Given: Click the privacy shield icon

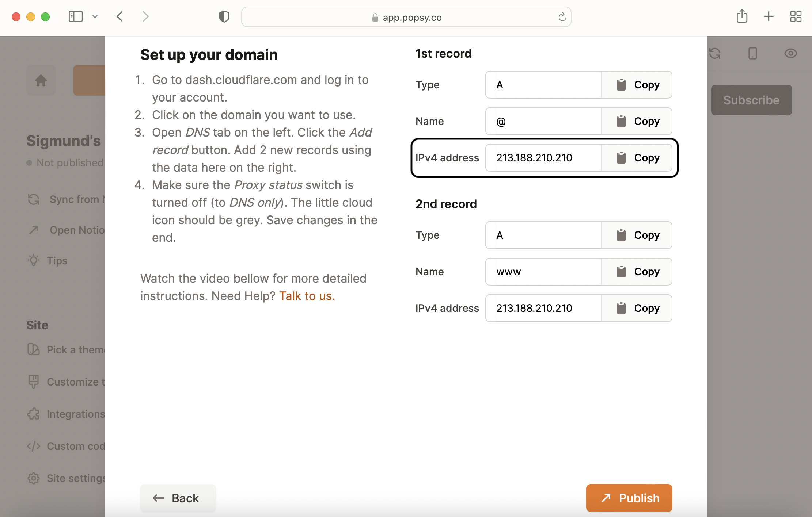Looking at the screenshot, I should [224, 16].
